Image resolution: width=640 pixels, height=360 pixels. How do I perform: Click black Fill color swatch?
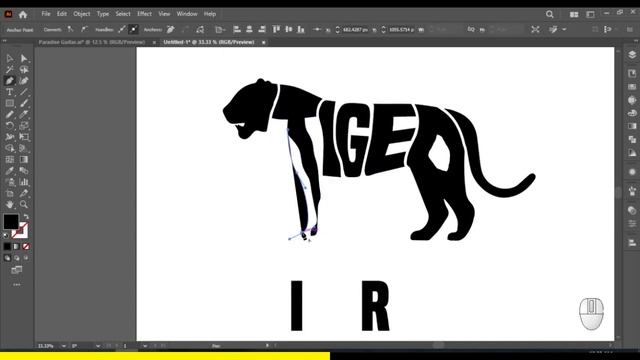(11, 222)
